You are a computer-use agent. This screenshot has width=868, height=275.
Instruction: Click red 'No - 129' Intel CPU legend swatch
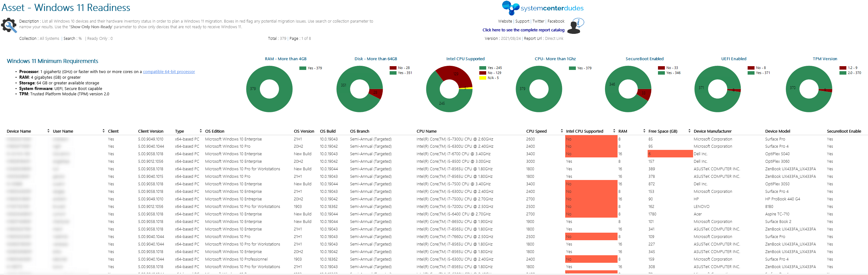pyautogui.click(x=482, y=73)
